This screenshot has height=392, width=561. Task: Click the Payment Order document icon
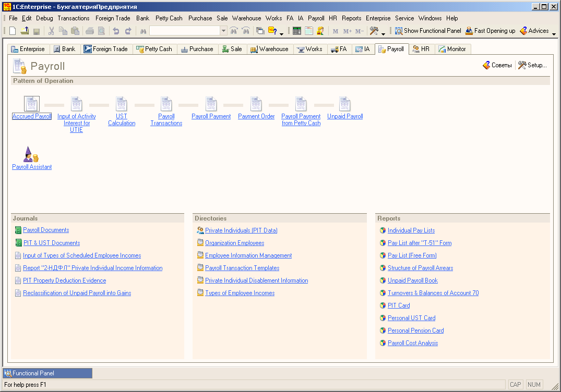256,104
